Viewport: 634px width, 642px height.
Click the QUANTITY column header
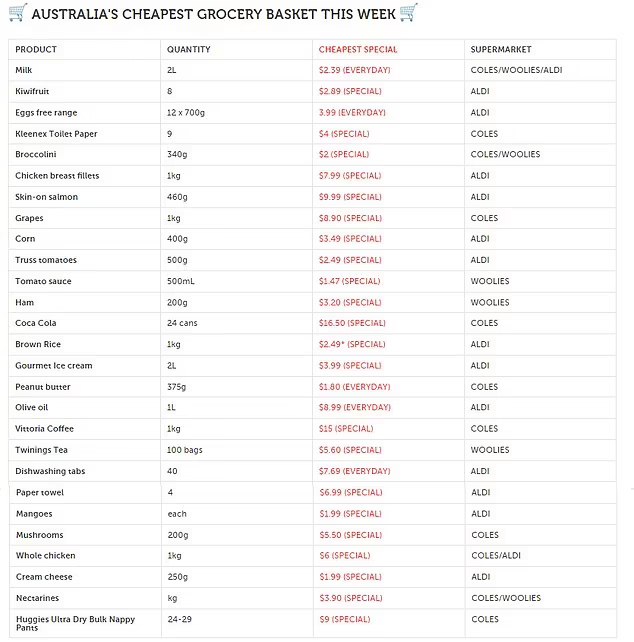188,49
